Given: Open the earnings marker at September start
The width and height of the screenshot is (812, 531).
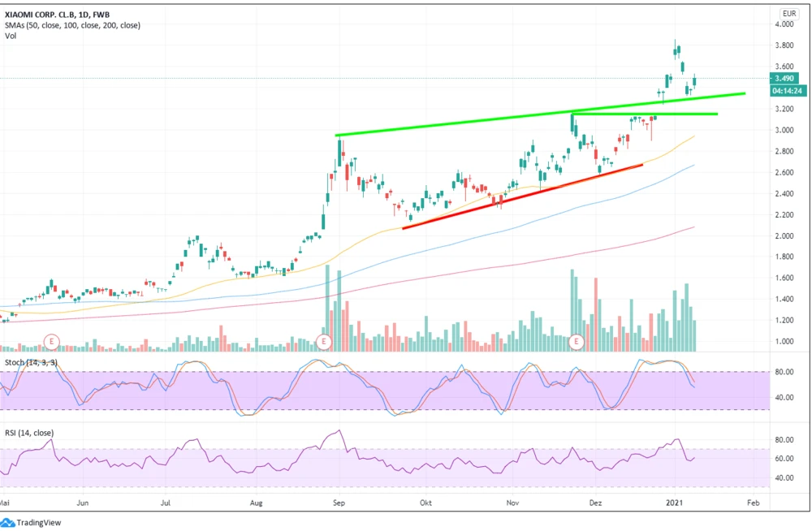Looking at the screenshot, I should [x=324, y=339].
